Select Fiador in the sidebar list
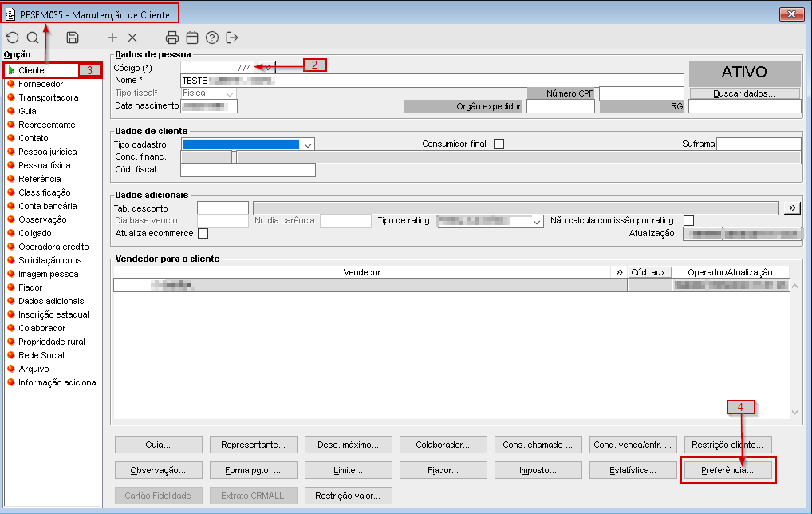The width and height of the screenshot is (812, 514). pyautogui.click(x=30, y=287)
